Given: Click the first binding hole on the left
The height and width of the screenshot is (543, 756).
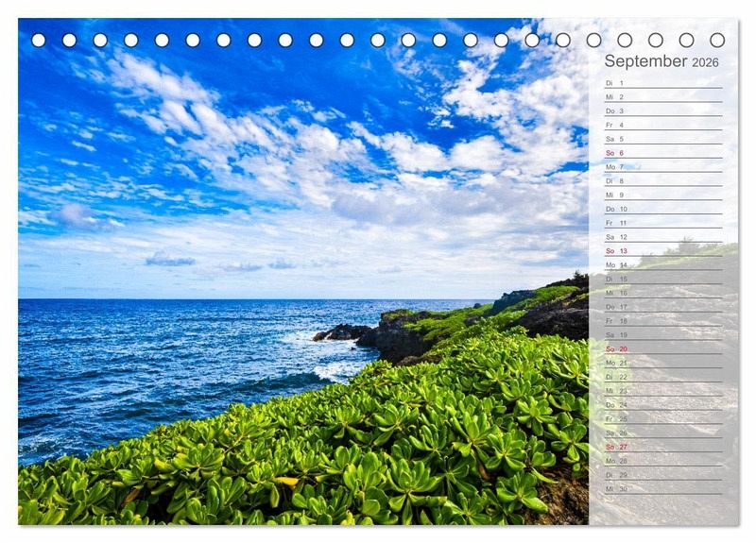Looking at the screenshot, I should 39,40.
